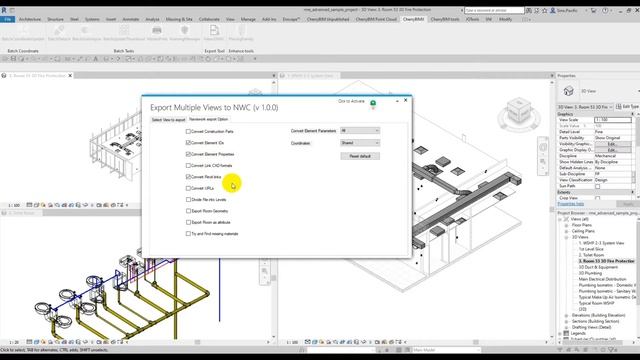Expand Floor Plans in Project Browser
The width and height of the screenshot is (640, 360).
[x=567, y=225]
